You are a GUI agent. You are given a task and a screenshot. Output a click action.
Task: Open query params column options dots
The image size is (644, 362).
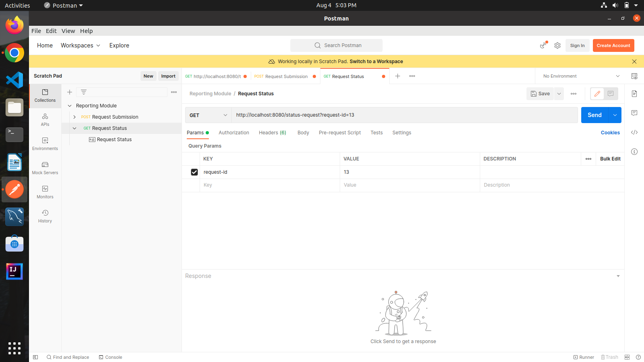pyautogui.click(x=588, y=159)
